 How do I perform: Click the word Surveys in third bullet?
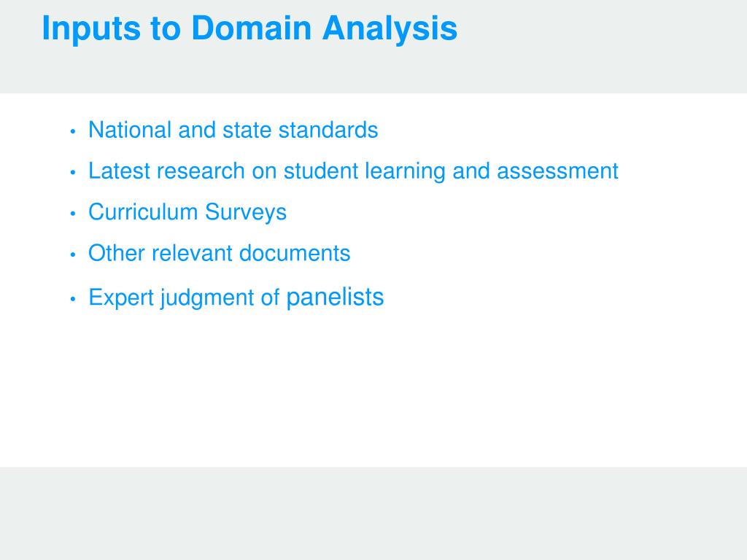pos(246,212)
